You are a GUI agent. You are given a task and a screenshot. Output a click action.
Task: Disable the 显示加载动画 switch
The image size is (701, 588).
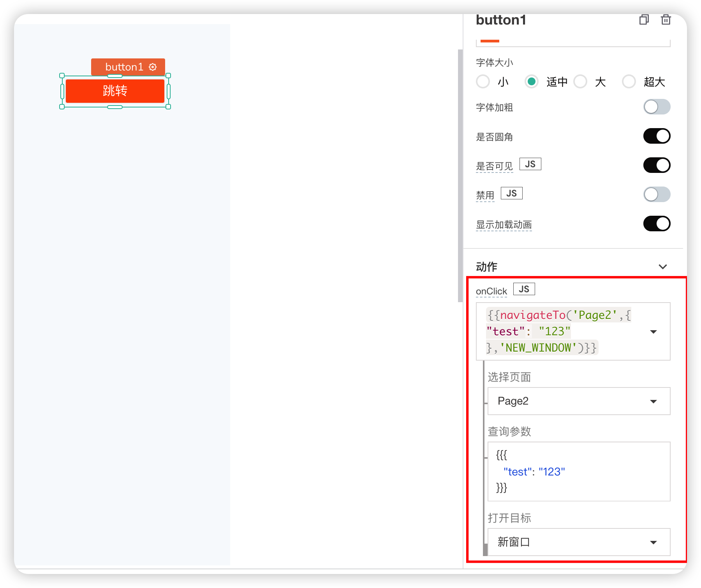click(657, 224)
